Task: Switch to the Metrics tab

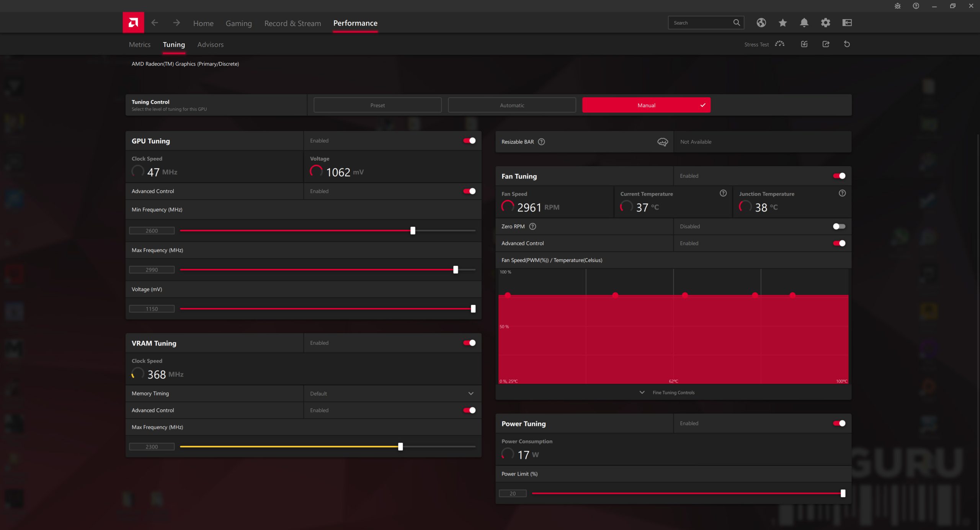Action: (x=139, y=44)
